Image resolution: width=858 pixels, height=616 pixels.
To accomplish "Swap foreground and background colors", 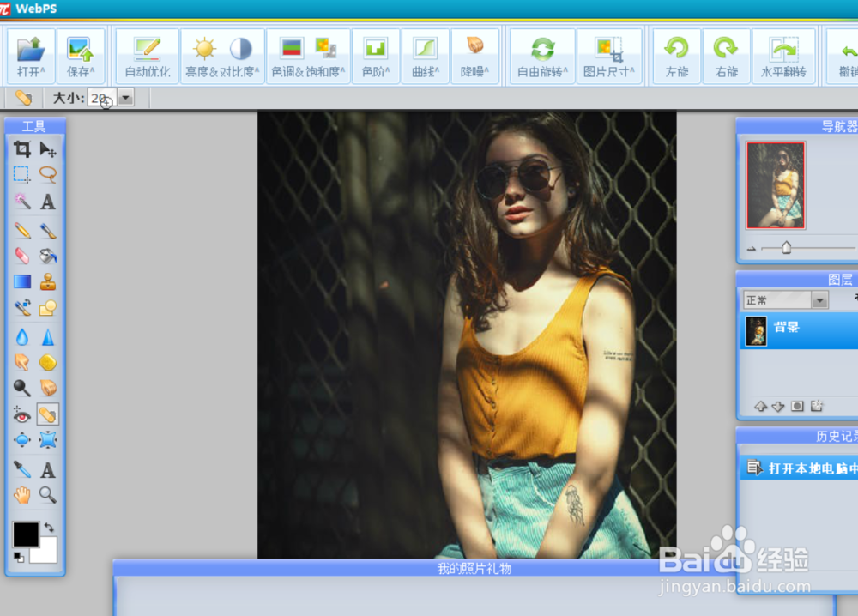I will pos(49,528).
